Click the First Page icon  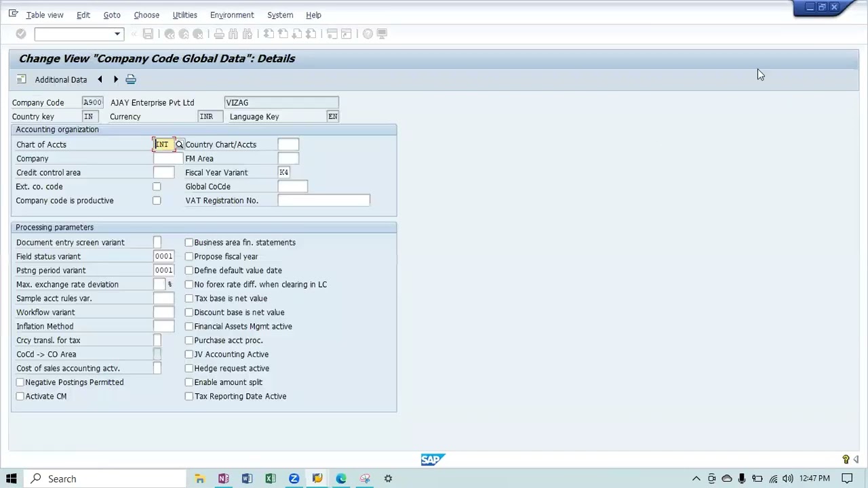point(269,34)
